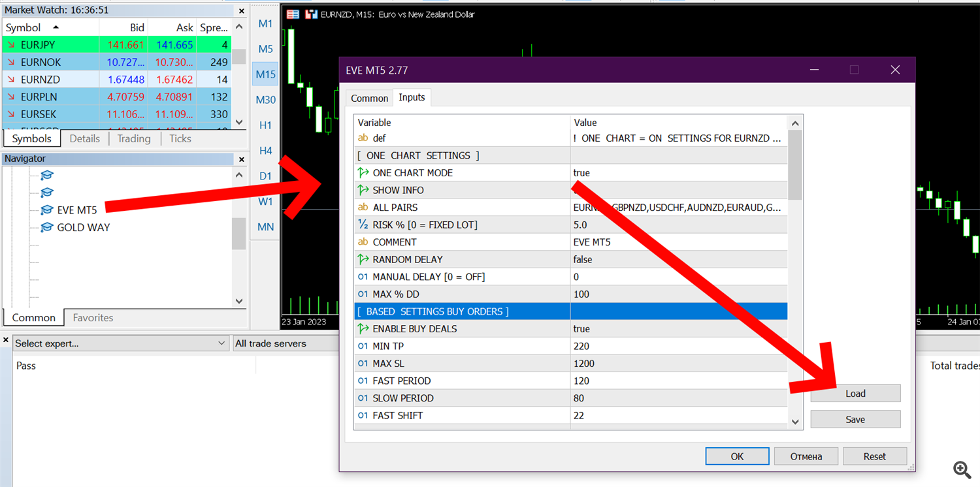Sort Market Watch by Ask column

tap(172, 27)
